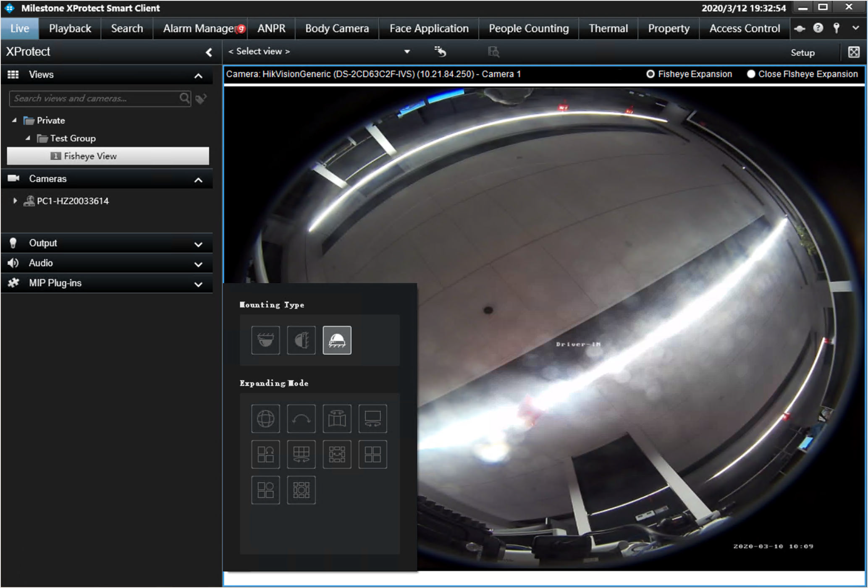Click the reload original view icon
868x588 pixels.
[440, 52]
